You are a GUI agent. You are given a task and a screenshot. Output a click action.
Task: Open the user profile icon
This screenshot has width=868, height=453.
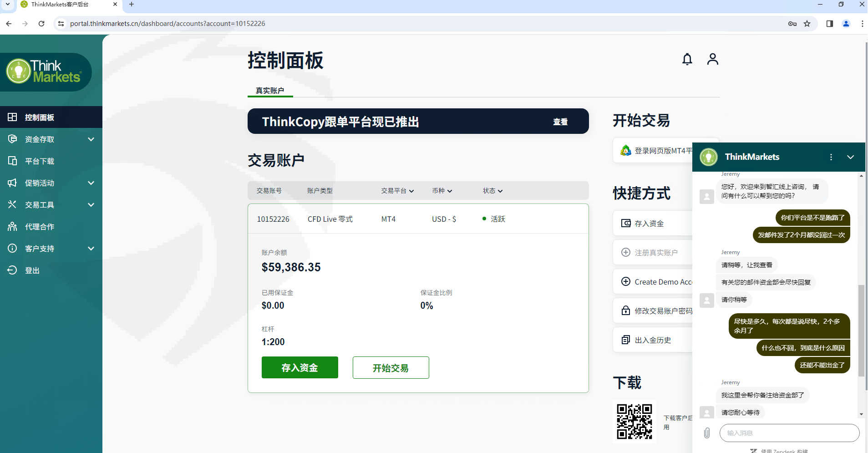pyautogui.click(x=712, y=59)
